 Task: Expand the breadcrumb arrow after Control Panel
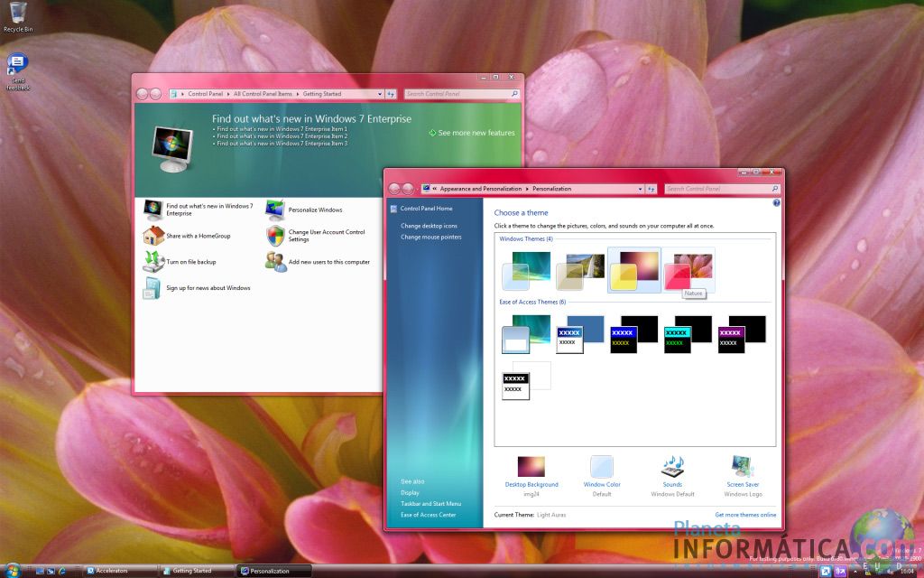(228, 94)
